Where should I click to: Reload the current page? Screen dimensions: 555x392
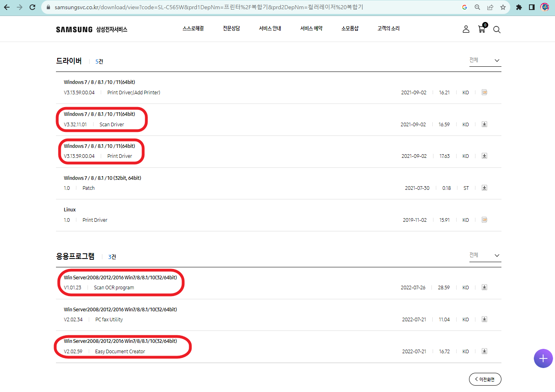pos(32,7)
